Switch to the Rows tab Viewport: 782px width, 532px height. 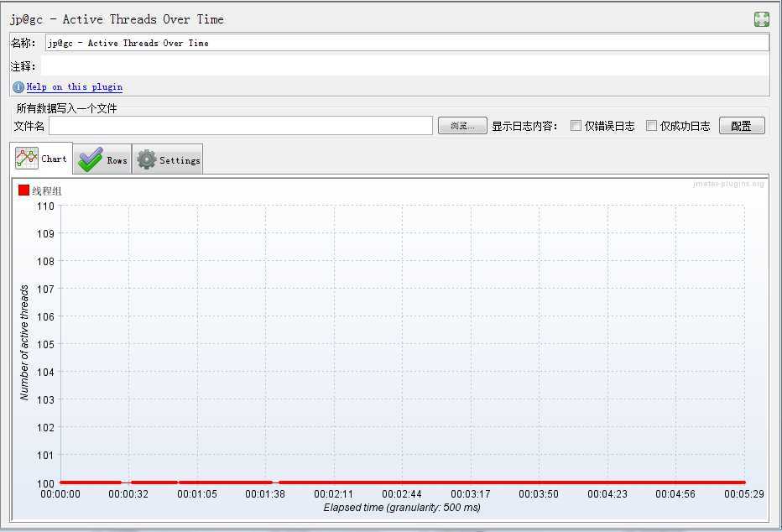click(x=102, y=159)
